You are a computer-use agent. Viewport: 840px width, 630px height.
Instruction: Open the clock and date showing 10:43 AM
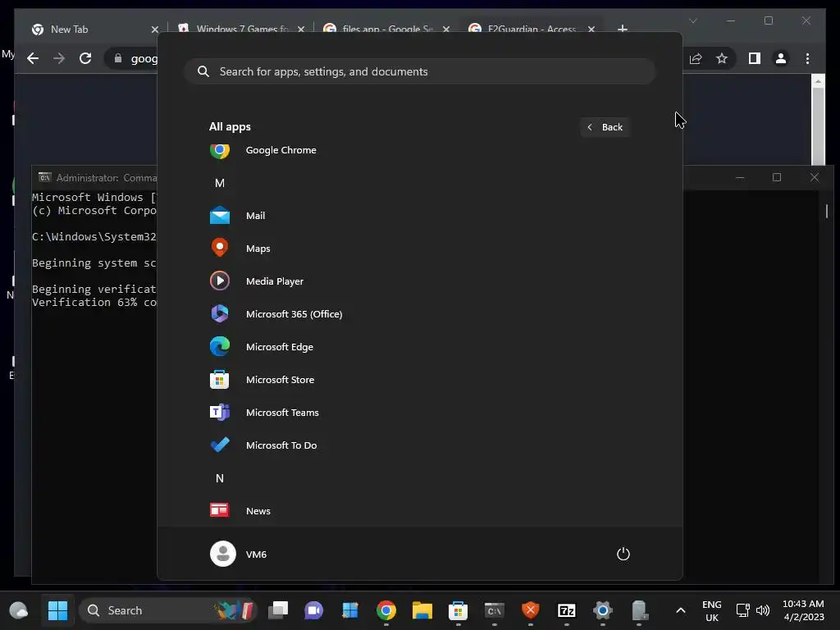(804, 610)
